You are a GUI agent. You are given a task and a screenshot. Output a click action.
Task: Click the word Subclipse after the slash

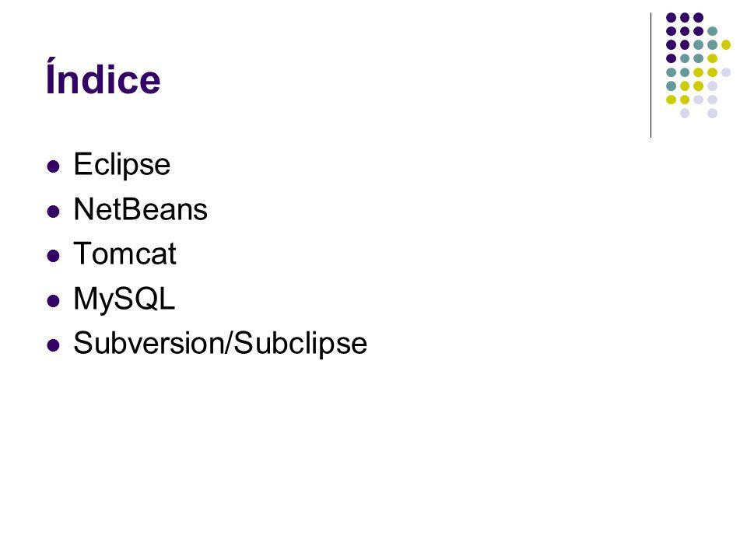point(300,343)
